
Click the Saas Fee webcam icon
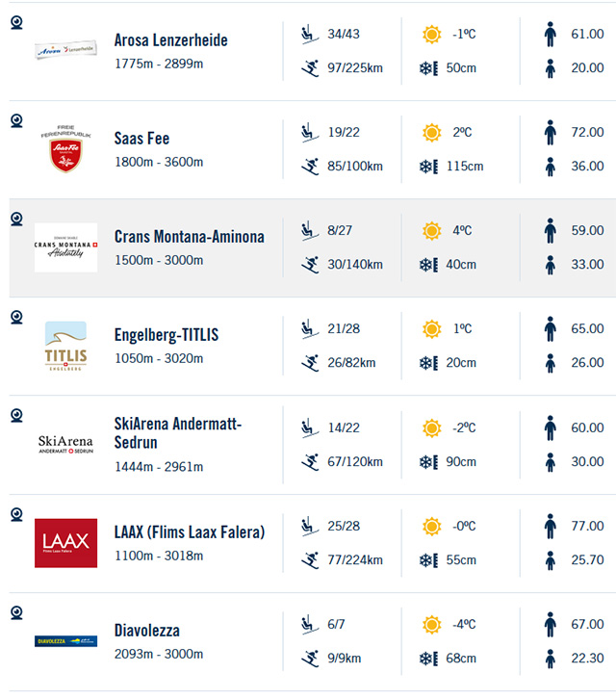(16, 119)
